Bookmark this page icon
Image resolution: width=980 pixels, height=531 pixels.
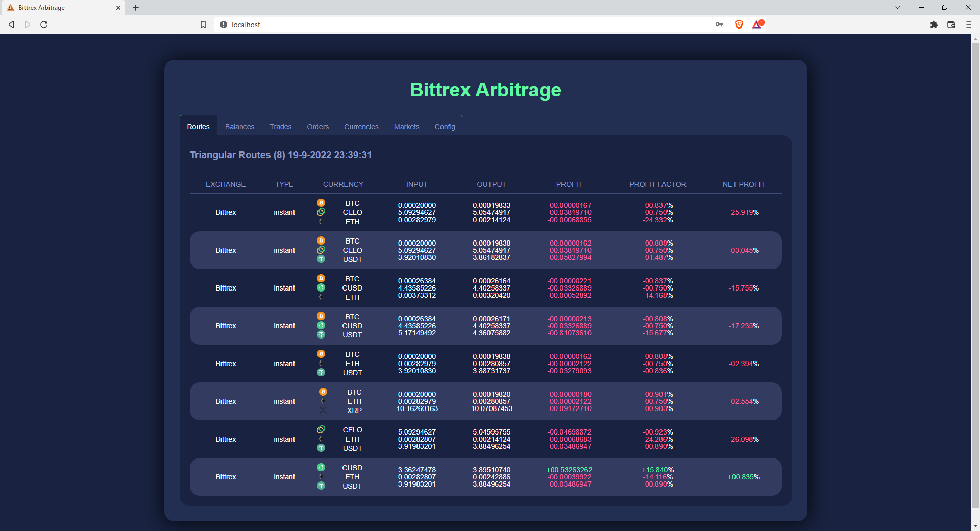203,25
